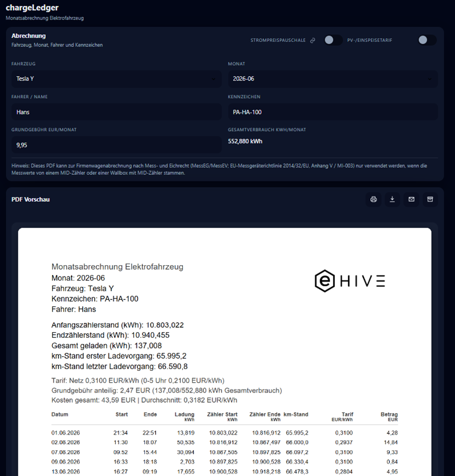Edit the Kennzeichen field PA-HA-100
The height and width of the screenshot is (476, 455).
(333, 112)
